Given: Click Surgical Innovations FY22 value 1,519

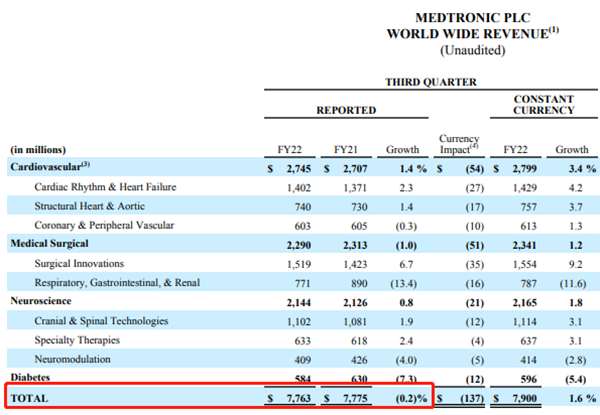Looking at the screenshot, I should click(x=299, y=264).
